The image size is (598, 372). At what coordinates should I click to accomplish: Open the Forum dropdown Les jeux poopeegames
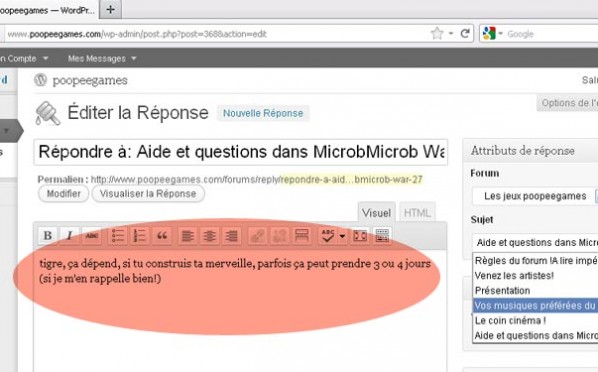[535, 196]
